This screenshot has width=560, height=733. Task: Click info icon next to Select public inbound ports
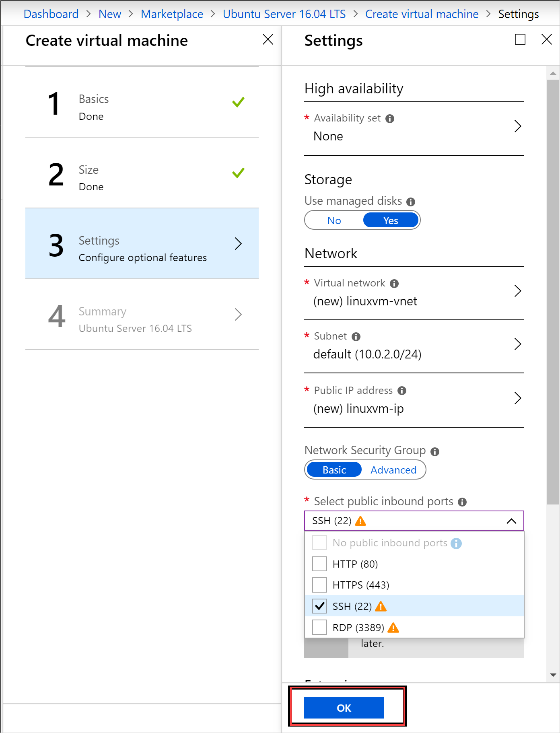[462, 502]
